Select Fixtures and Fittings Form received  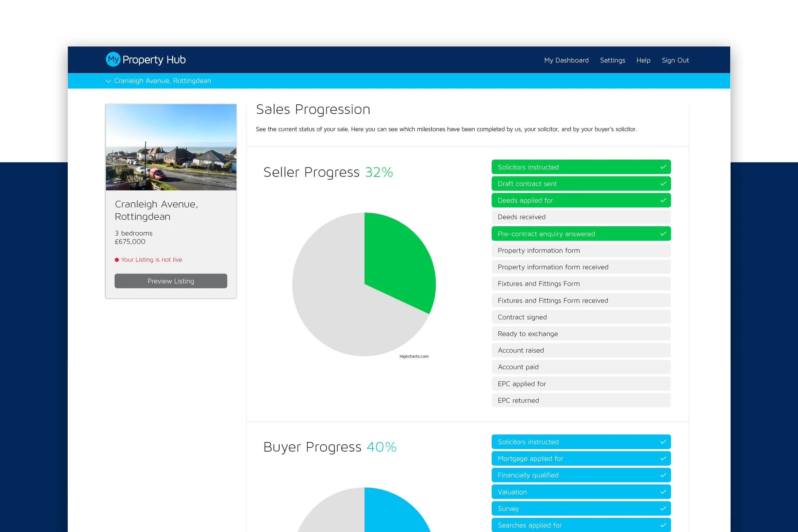[581, 300]
